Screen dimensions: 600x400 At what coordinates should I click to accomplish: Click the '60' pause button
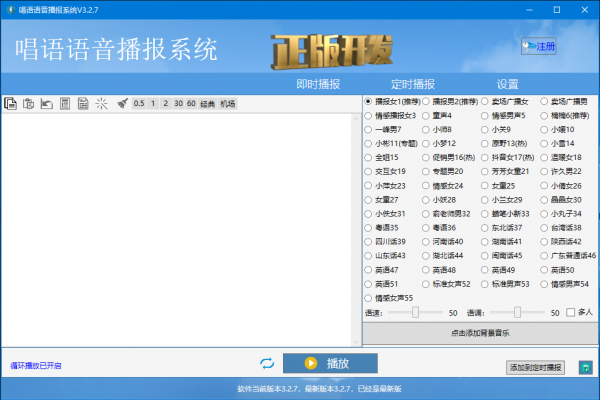click(191, 104)
